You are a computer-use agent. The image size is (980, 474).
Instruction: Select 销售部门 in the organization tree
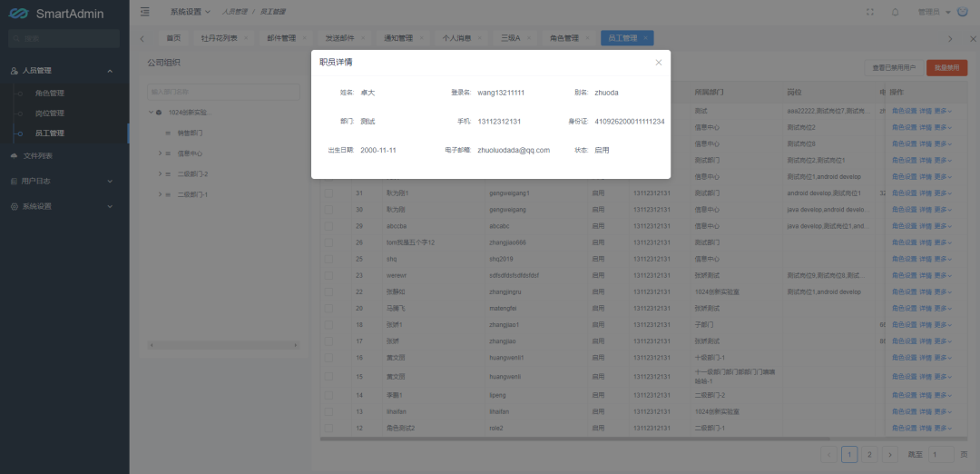(x=190, y=133)
